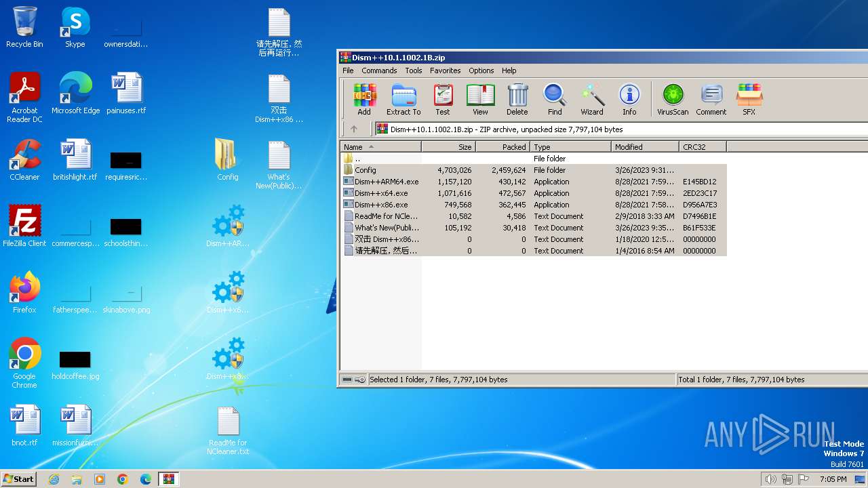Viewport: 868px width, 488px height.
Task: Launch the Wizard tool
Action: point(592,99)
